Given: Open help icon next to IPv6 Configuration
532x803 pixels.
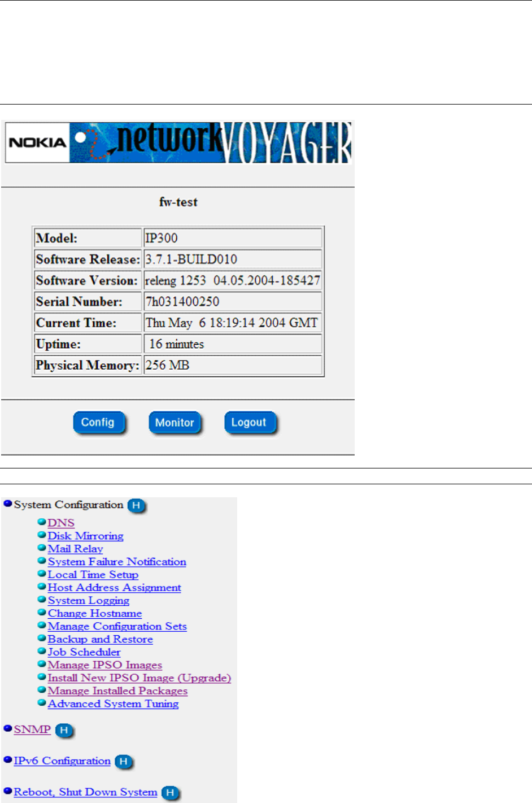Looking at the screenshot, I should (x=124, y=762).
